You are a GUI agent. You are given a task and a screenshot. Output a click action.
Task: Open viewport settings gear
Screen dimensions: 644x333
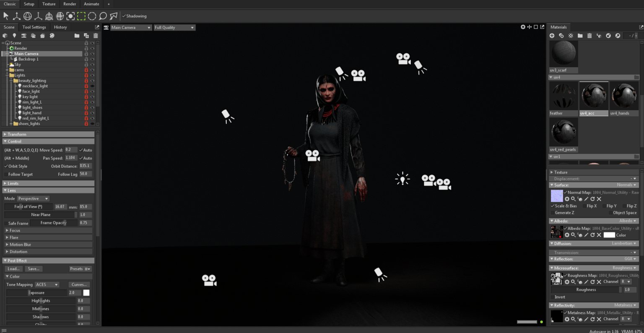click(523, 27)
